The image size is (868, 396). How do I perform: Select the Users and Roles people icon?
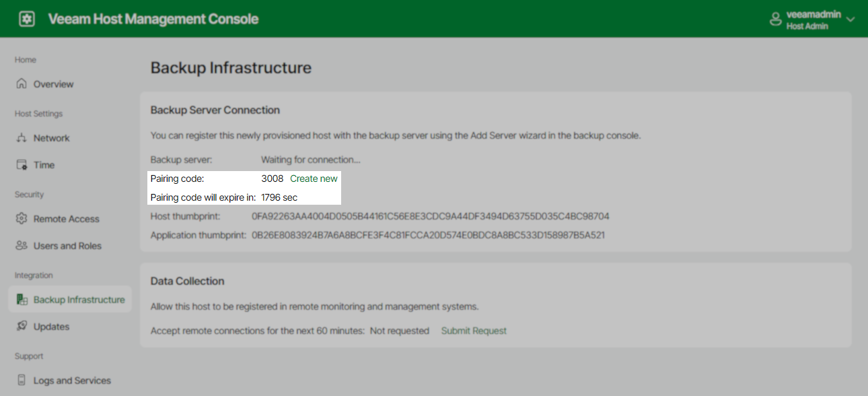point(21,245)
